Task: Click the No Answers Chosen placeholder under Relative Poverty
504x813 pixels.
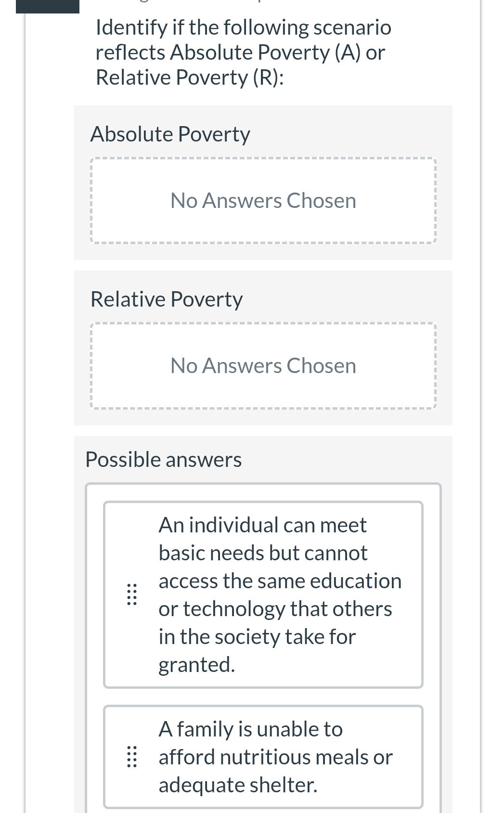Action: pyautogui.click(x=263, y=365)
